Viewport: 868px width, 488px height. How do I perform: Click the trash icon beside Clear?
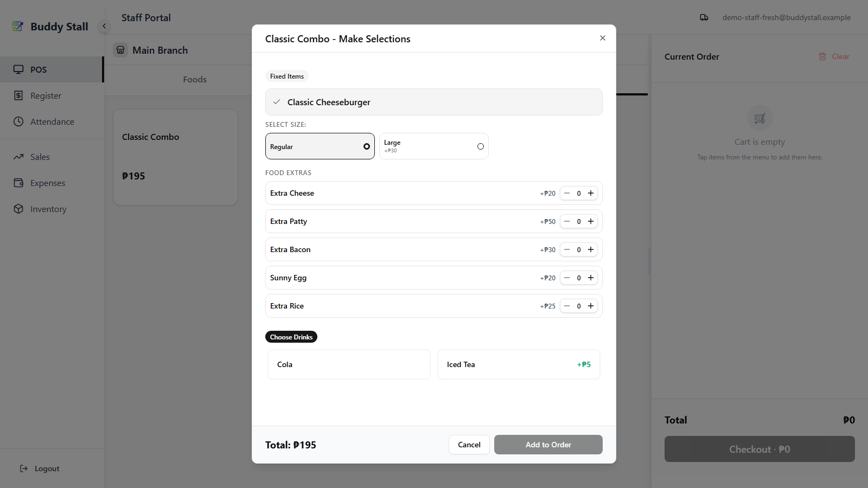(x=822, y=56)
